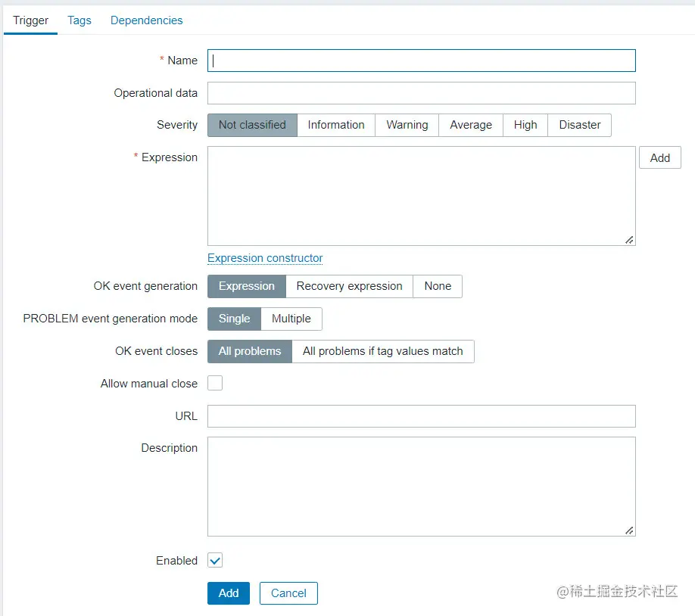Choose All problems if tag values match

(x=383, y=351)
